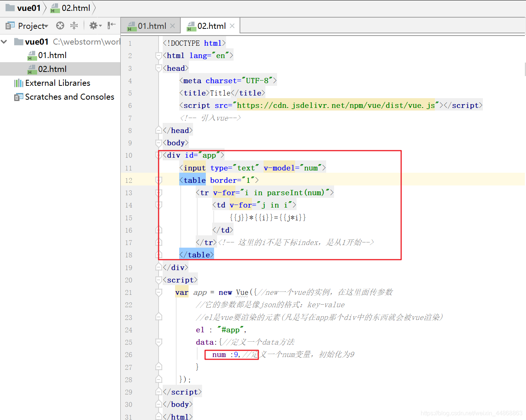Click the parseInt(num) expression on line 13

click(x=295, y=193)
